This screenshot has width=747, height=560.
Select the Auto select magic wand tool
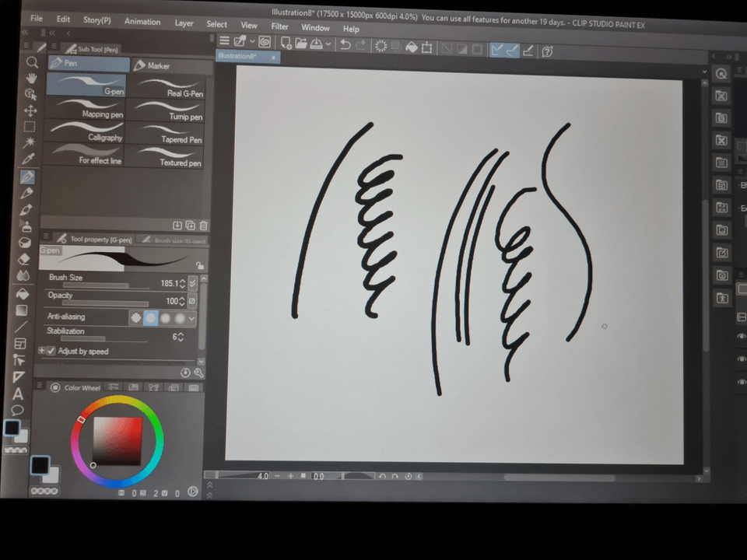(x=30, y=143)
